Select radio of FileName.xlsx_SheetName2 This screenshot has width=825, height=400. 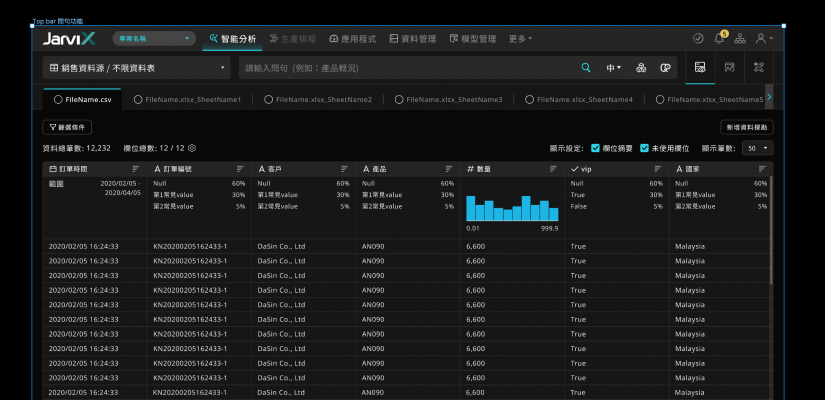[x=268, y=99]
